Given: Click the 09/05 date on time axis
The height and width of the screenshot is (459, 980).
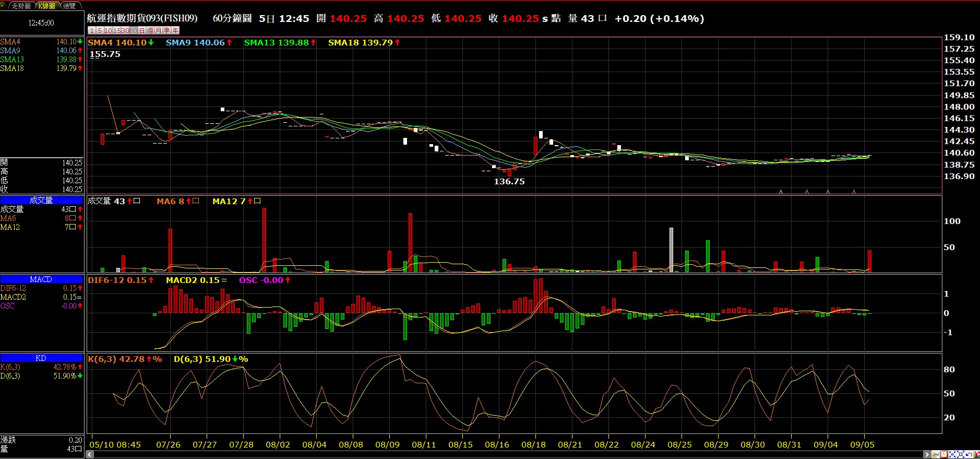Looking at the screenshot, I should click(x=862, y=444).
